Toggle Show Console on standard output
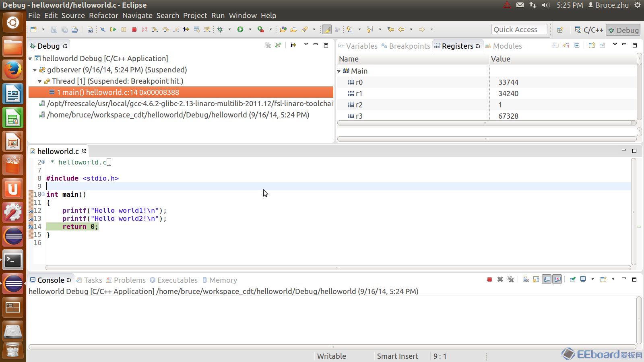The width and height of the screenshot is (644, 362). tap(547, 279)
